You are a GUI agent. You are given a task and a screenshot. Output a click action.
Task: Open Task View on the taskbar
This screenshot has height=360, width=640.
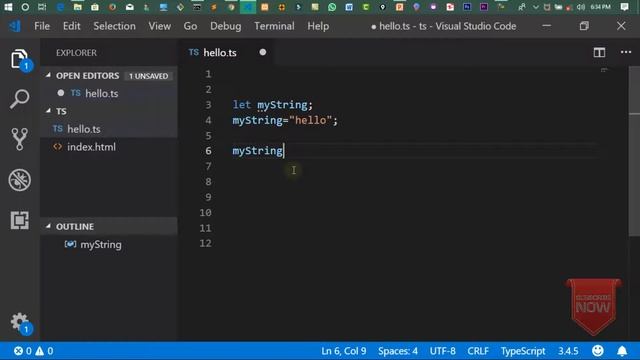[42, 7]
